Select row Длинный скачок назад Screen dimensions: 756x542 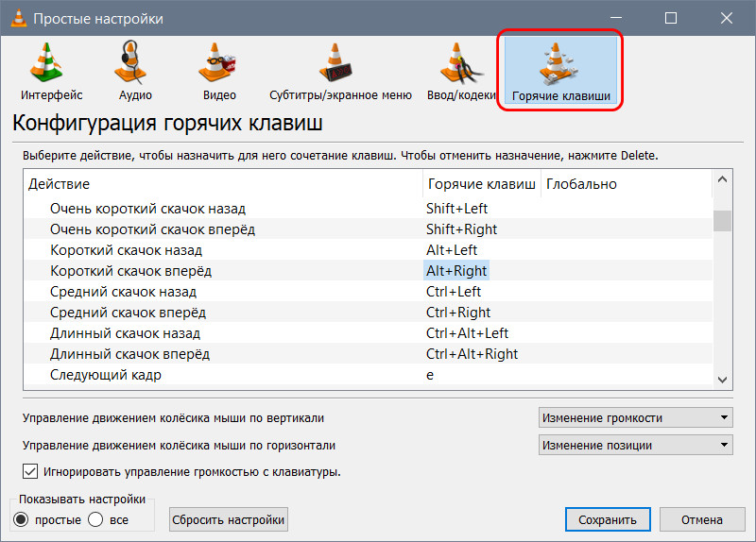click(x=369, y=333)
